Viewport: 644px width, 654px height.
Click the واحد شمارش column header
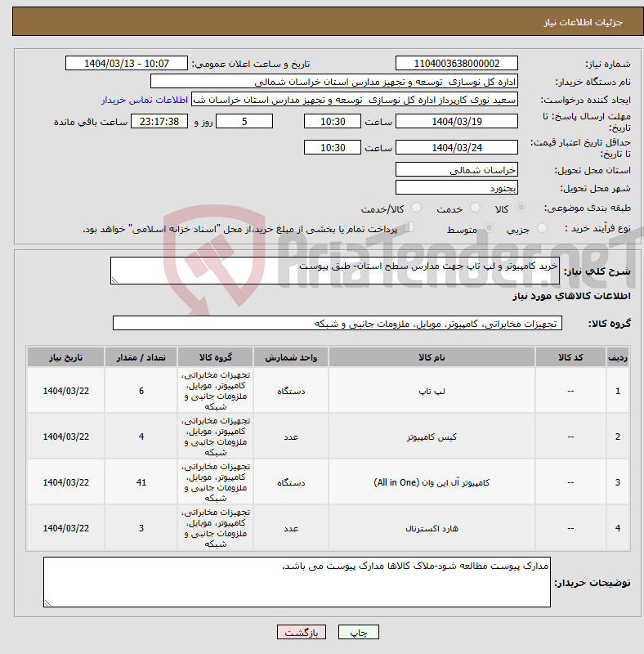291,357
